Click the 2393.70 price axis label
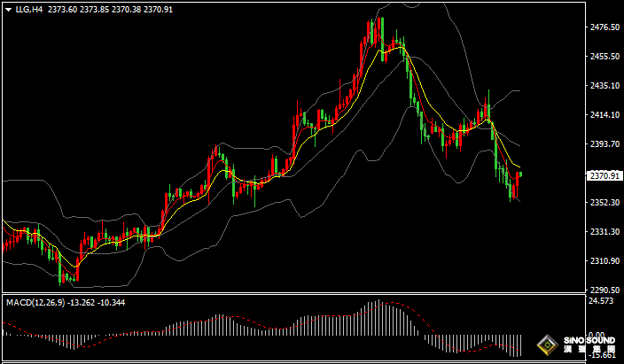Screen dimensions: 624x364 (x=604, y=144)
